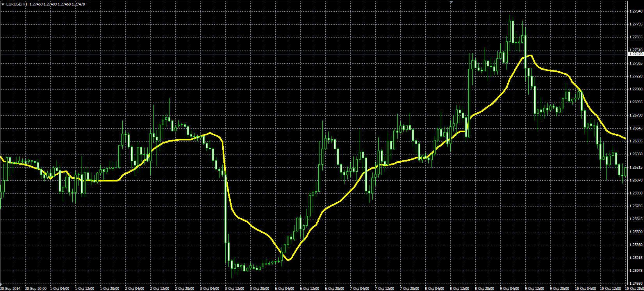Click the 9 Oct 12:00 time label
The image size is (644, 291).
(x=535, y=289)
